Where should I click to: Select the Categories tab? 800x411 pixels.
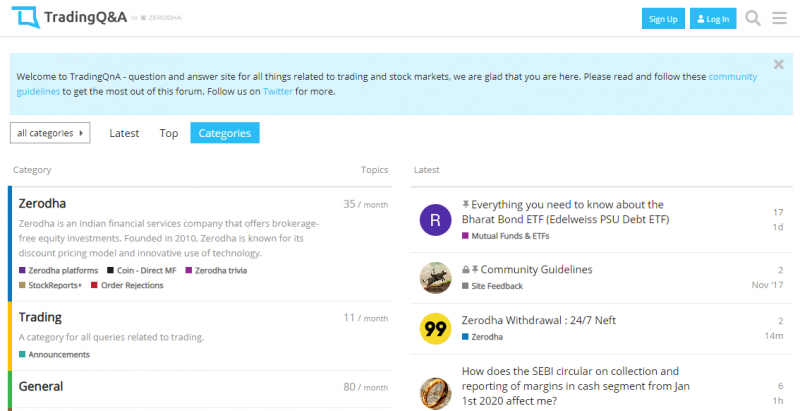coord(225,133)
